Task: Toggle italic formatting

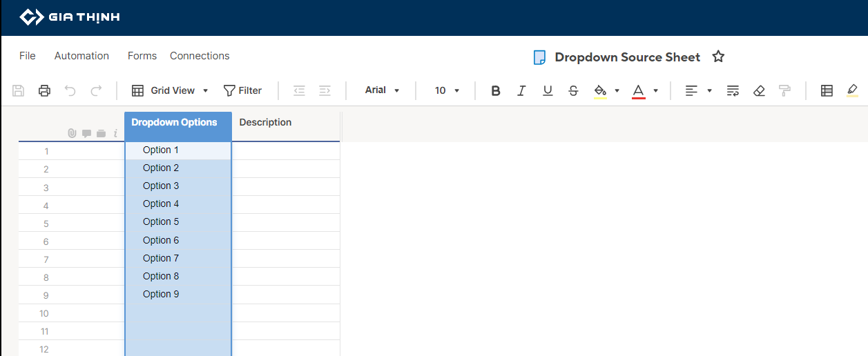Action: click(x=521, y=90)
